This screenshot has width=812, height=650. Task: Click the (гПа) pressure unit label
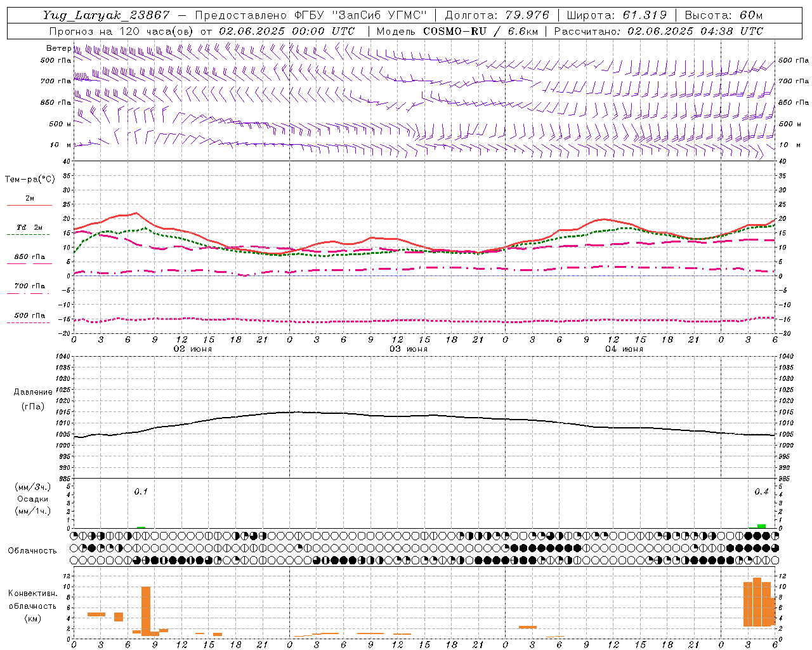(32, 406)
